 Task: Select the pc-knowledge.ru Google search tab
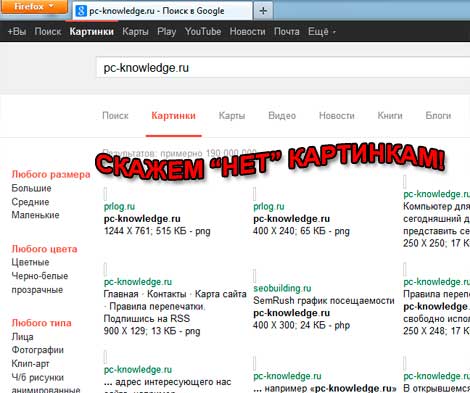[162, 11]
